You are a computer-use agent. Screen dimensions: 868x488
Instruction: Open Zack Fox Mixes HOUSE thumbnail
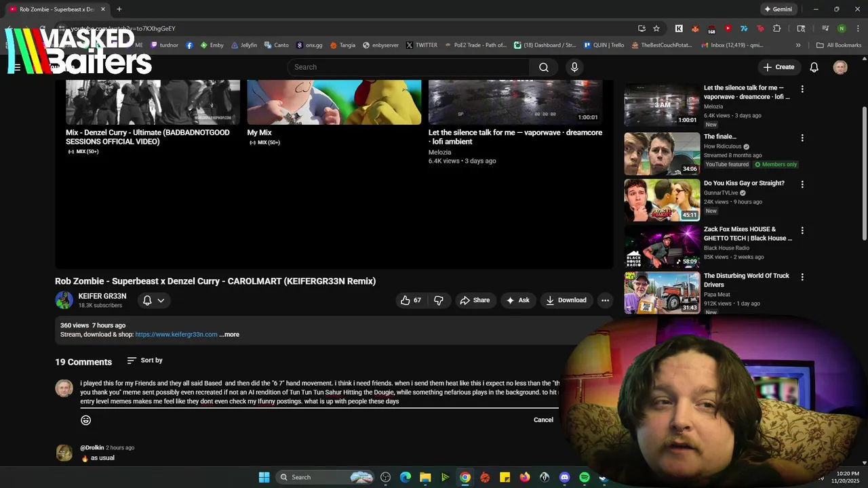coord(662,247)
